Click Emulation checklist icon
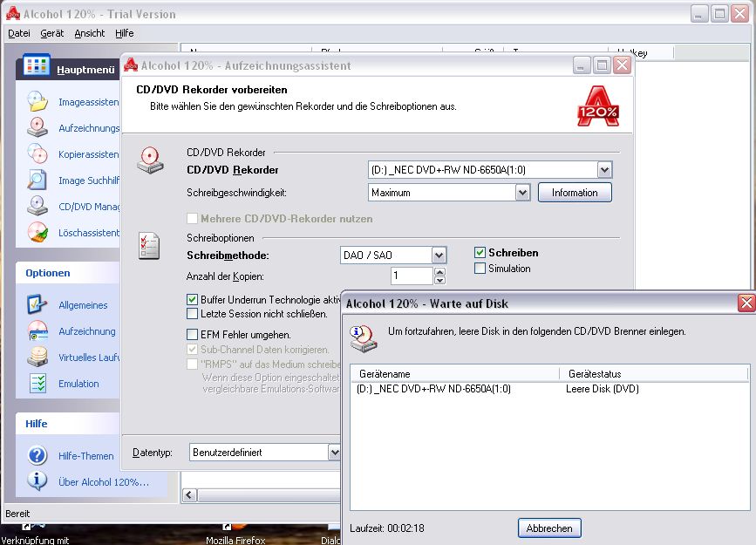This screenshot has height=545, width=756. pos(37,383)
